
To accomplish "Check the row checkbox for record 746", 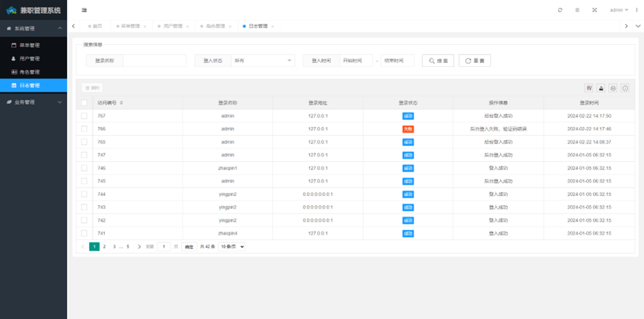I will 84,168.
